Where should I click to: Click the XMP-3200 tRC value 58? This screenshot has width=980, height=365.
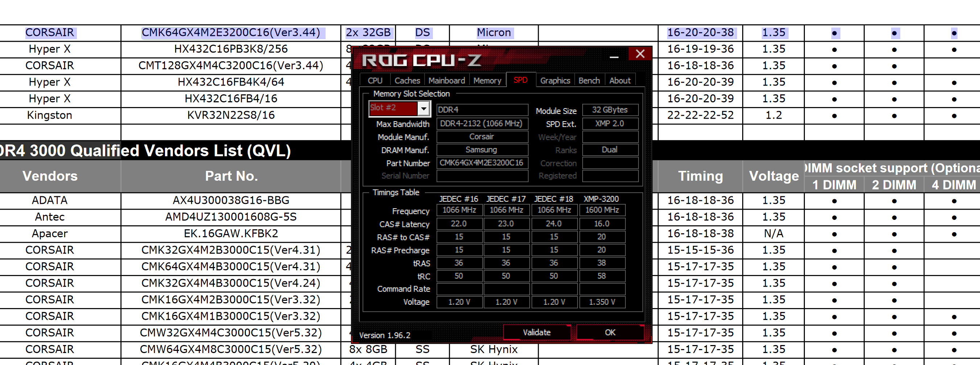point(602,276)
